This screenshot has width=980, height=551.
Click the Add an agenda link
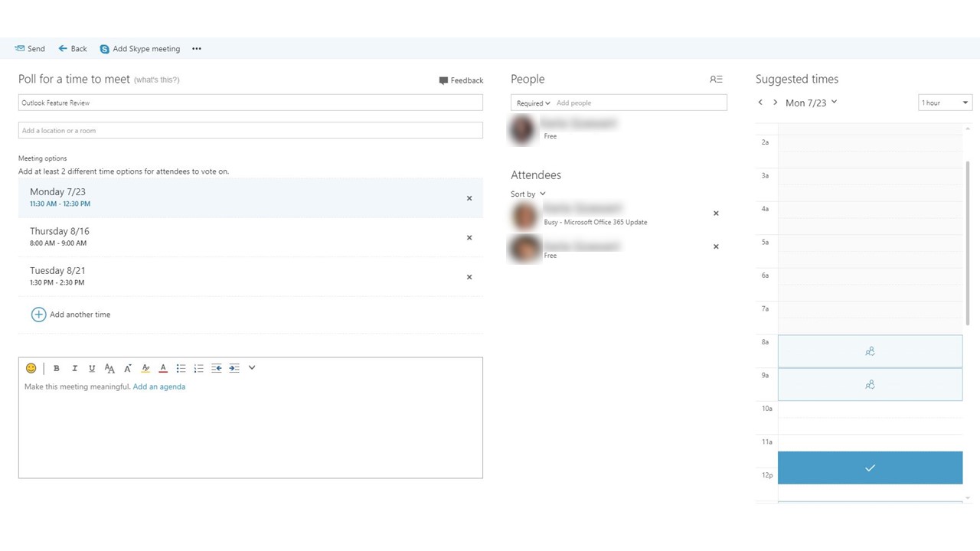click(159, 386)
